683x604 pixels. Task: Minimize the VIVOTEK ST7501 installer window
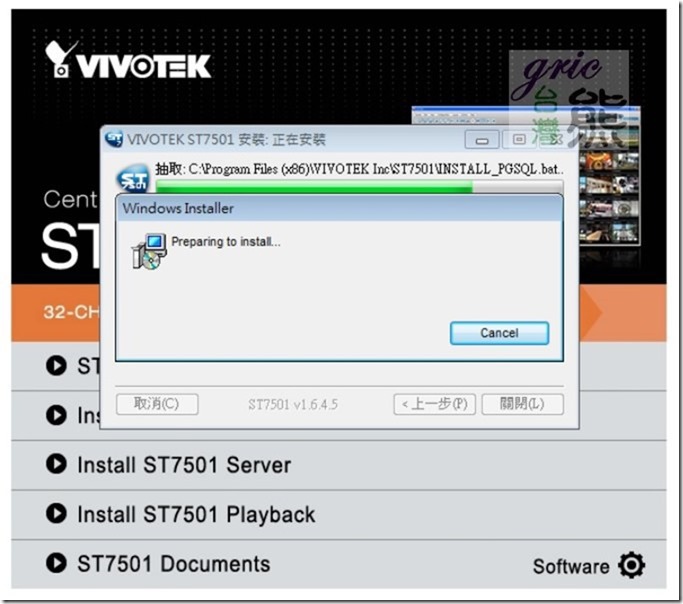tap(482, 140)
